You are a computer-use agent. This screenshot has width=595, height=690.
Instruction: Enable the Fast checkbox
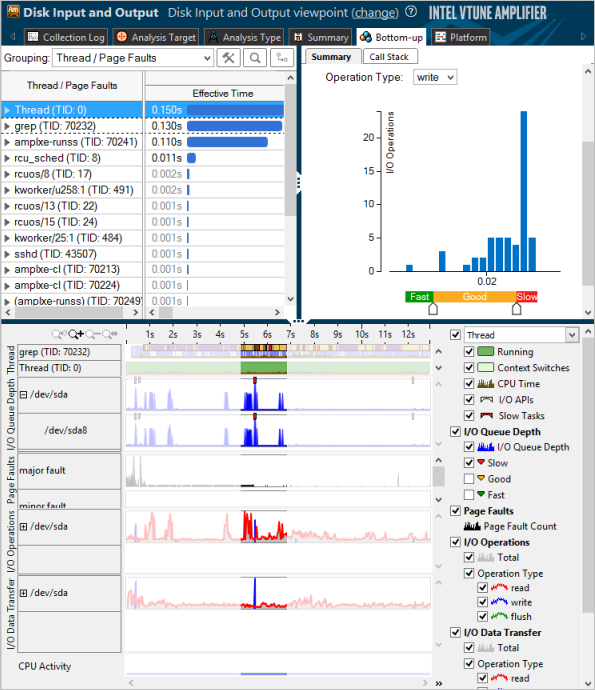[x=469, y=495]
